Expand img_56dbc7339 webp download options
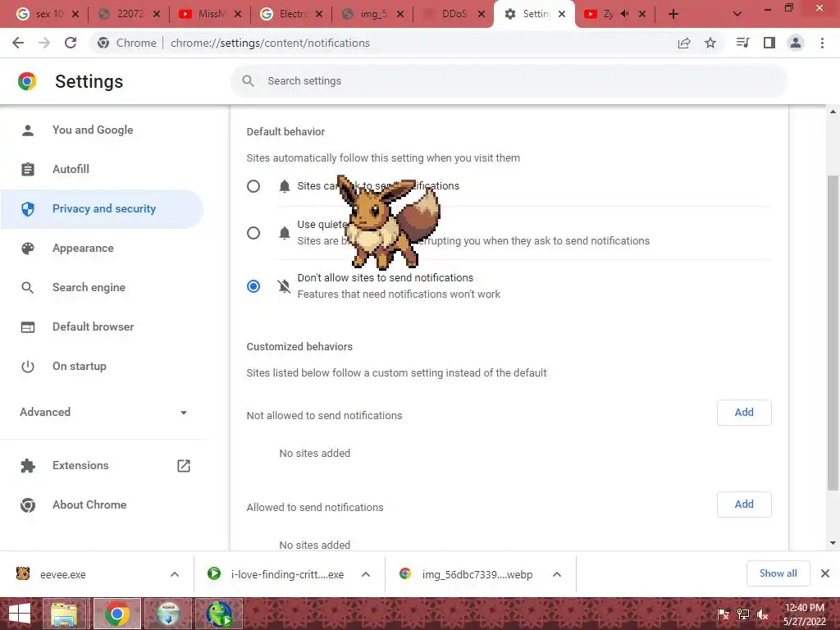840x630 pixels. coord(557,574)
